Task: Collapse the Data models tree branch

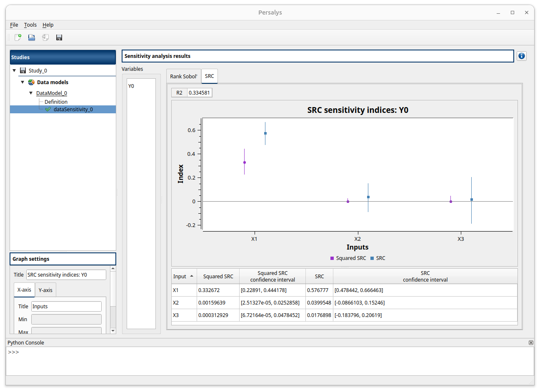Action: tap(22, 82)
